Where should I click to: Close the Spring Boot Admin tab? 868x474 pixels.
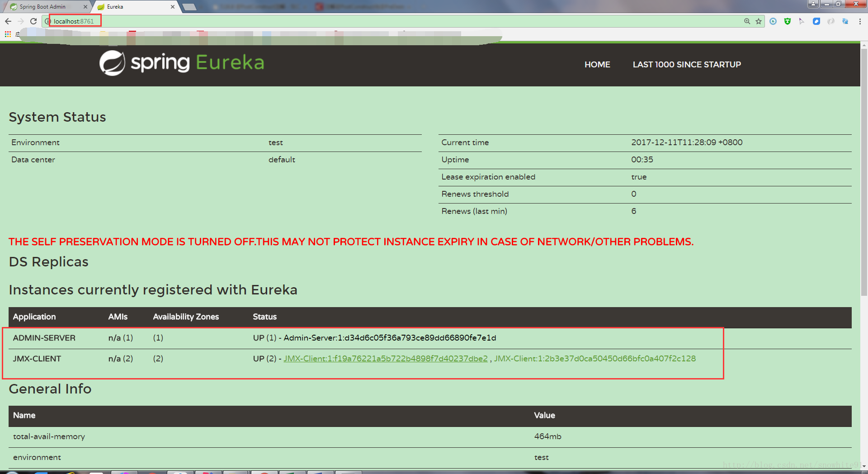85,7
